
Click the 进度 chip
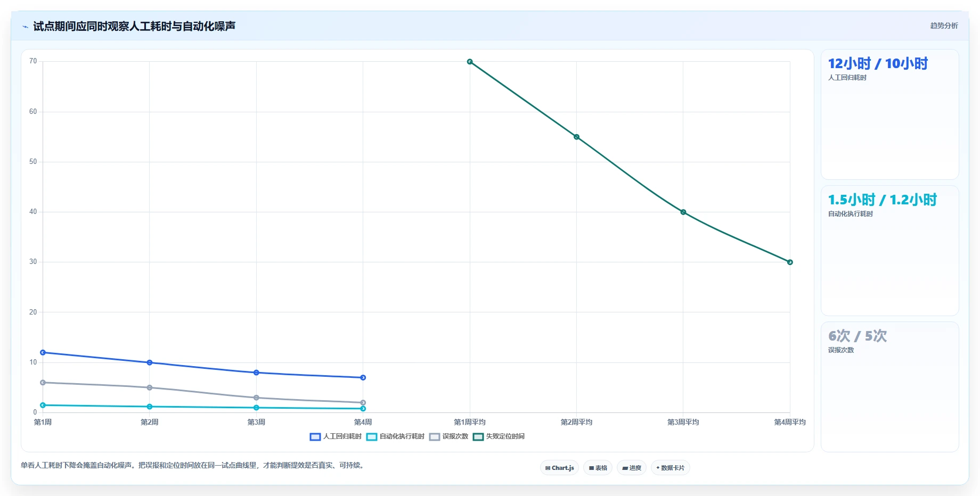coord(632,468)
